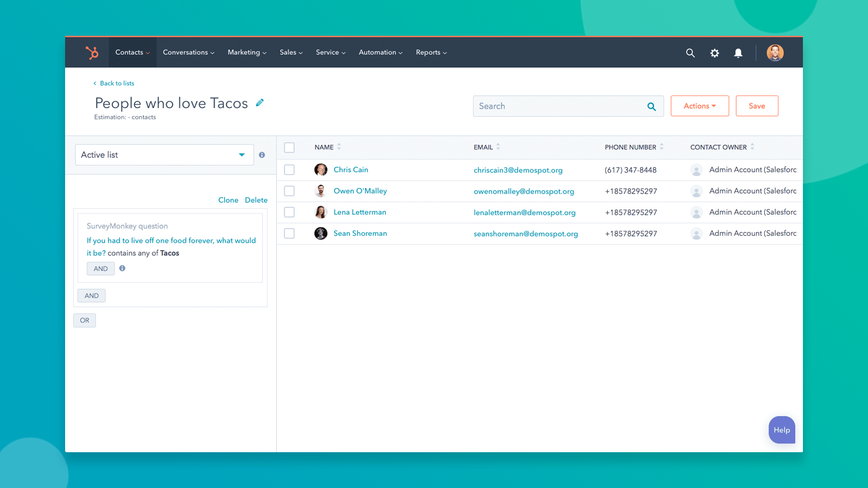Open the Reports menu
This screenshot has height=488, width=868.
tap(431, 53)
